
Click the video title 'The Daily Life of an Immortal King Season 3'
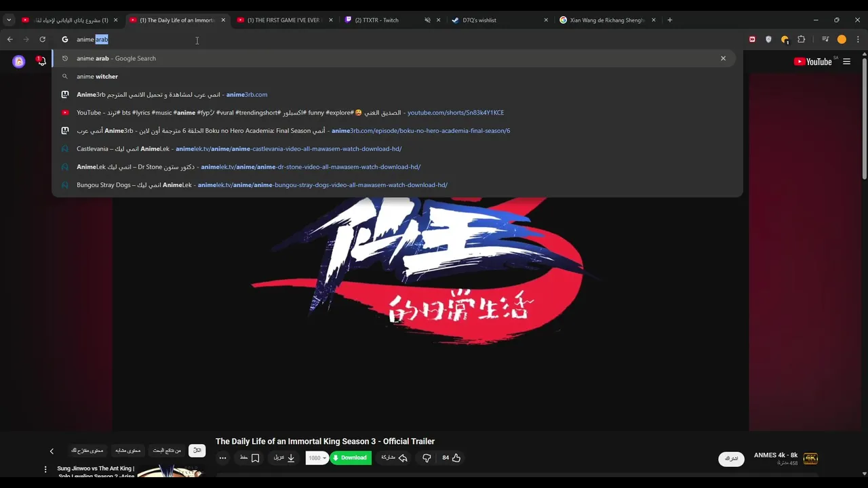pos(325,441)
